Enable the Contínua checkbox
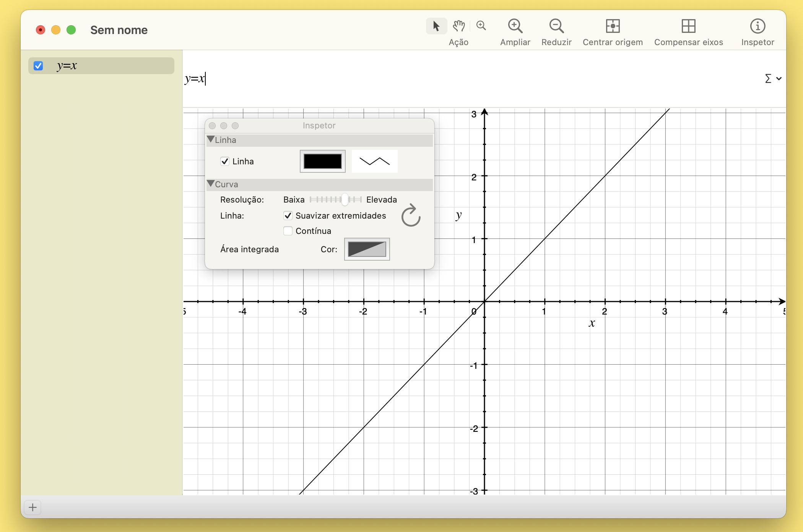This screenshot has width=803, height=532. point(288,231)
